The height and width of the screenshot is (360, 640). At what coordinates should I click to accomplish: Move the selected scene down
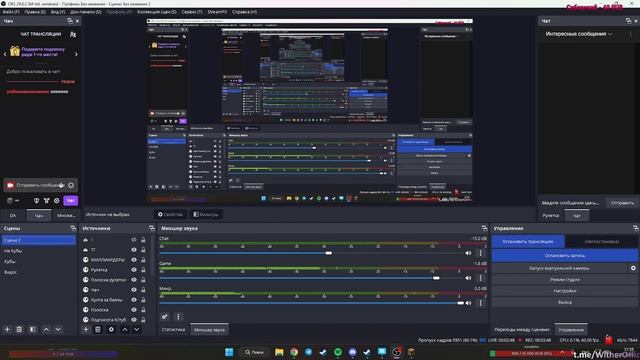58,329
